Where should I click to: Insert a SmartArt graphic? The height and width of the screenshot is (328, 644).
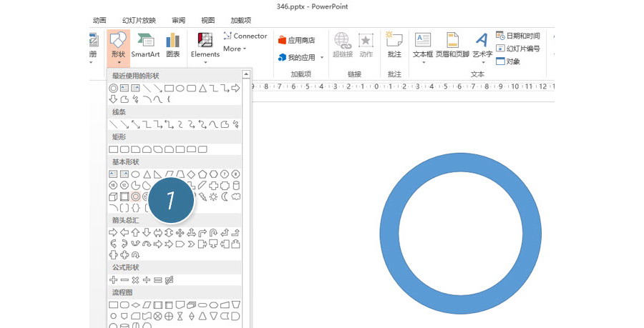(x=145, y=46)
